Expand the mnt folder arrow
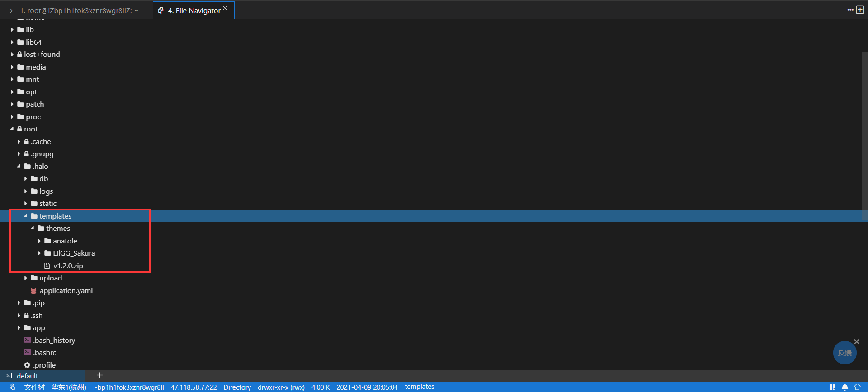The width and height of the screenshot is (868, 392). click(12, 79)
